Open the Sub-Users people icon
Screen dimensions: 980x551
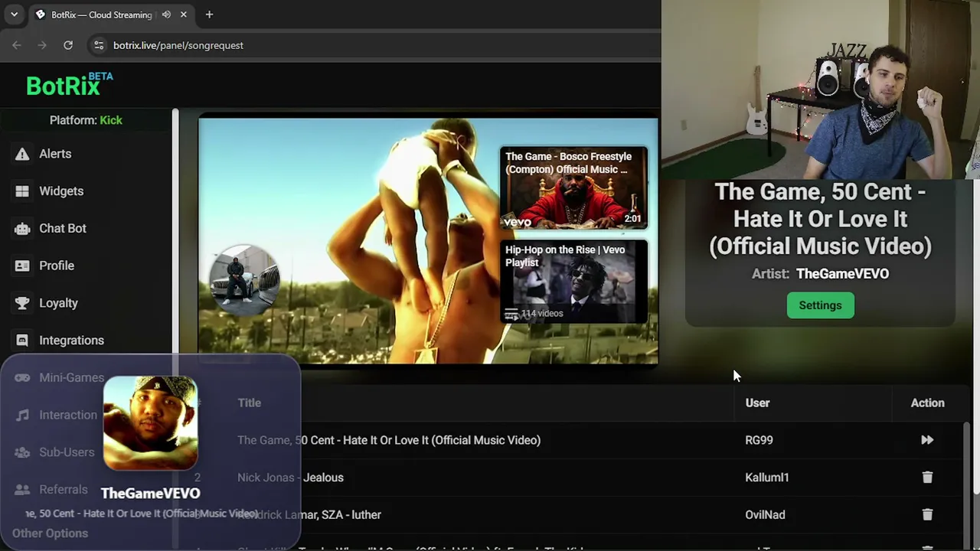click(22, 452)
